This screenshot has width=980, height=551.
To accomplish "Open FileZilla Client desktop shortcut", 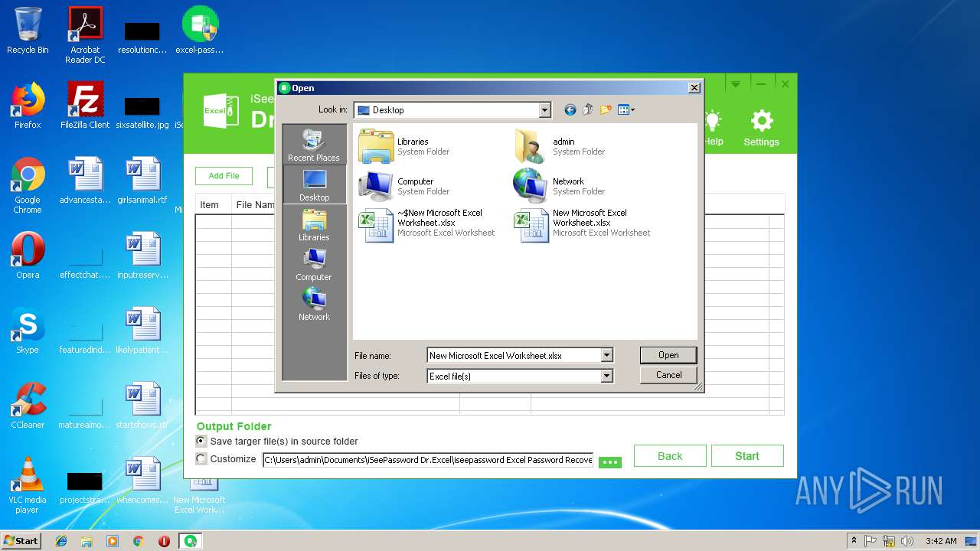I will [85, 106].
